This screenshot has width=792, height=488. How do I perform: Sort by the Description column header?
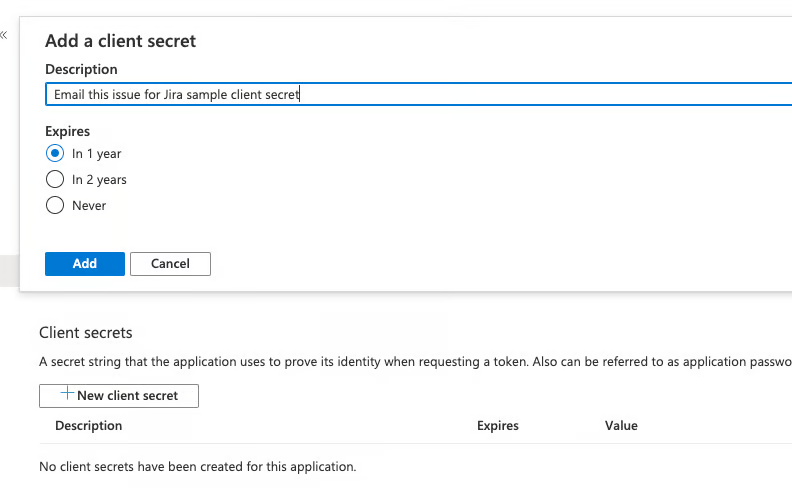(x=88, y=426)
